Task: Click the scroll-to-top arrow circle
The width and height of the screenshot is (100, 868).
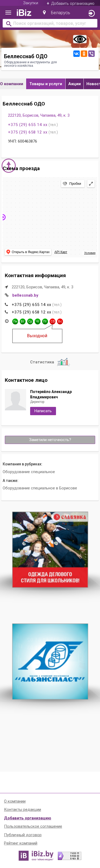Action: pos(9,166)
